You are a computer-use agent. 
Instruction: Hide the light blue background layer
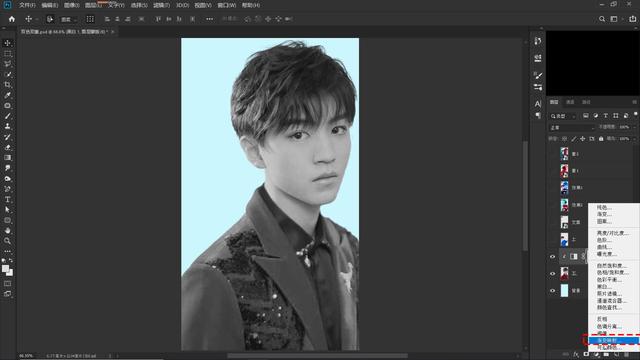(552, 291)
